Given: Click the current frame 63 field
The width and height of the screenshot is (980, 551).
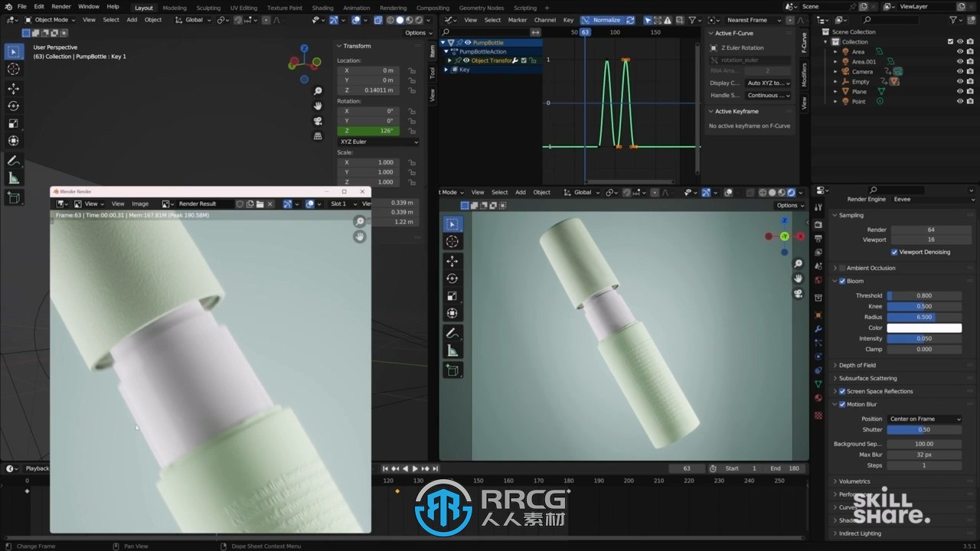Looking at the screenshot, I should [687, 468].
